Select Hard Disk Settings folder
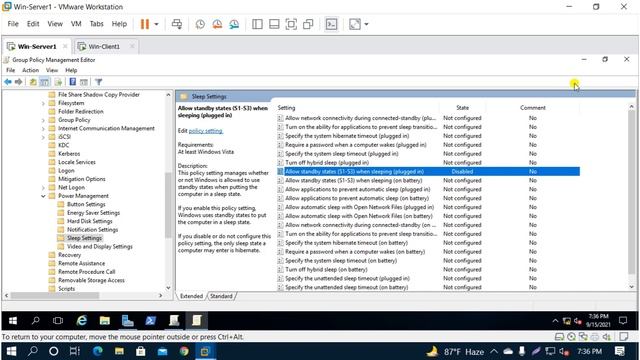 click(x=89, y=221)
